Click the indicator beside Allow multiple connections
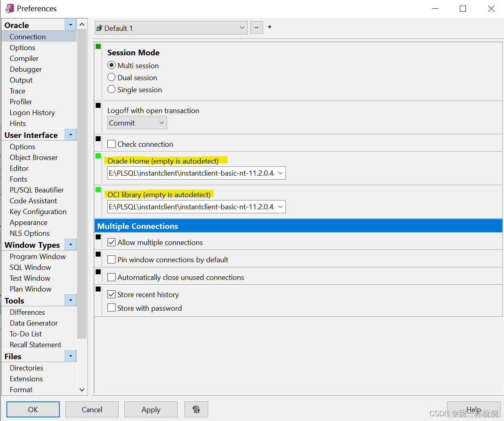The width and height of the screenshot is (504, 421). [x=98, y=237]
